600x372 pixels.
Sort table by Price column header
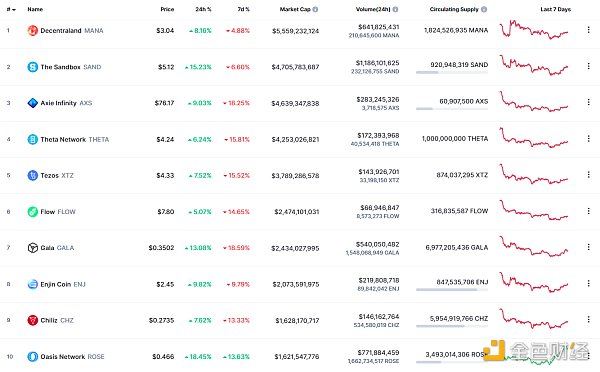(167, 9)
